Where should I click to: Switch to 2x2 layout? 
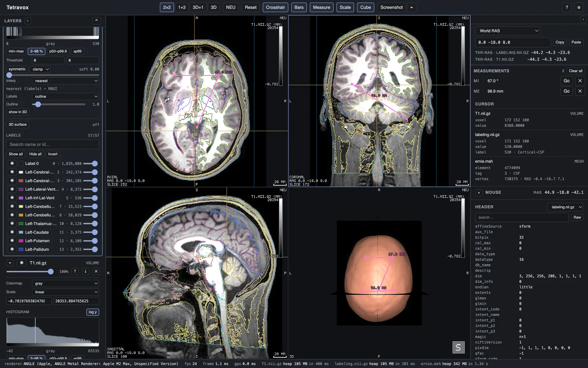coord(167,7)
